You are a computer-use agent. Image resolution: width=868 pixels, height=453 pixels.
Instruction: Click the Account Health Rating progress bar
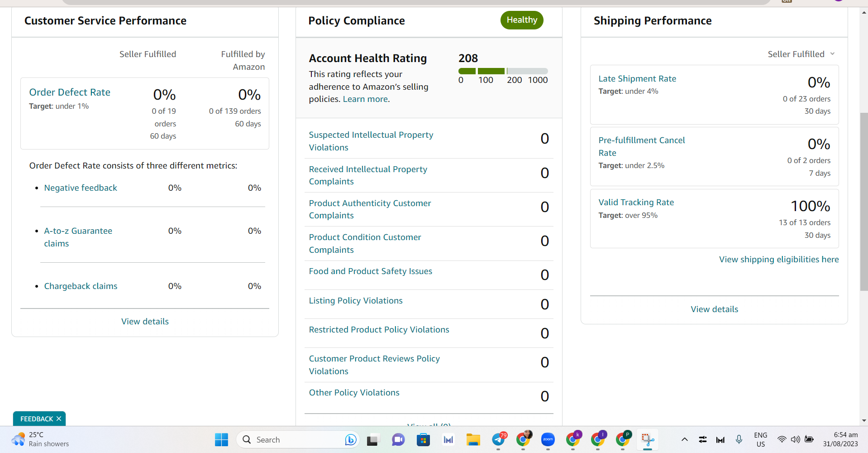(x=503, y=71)
